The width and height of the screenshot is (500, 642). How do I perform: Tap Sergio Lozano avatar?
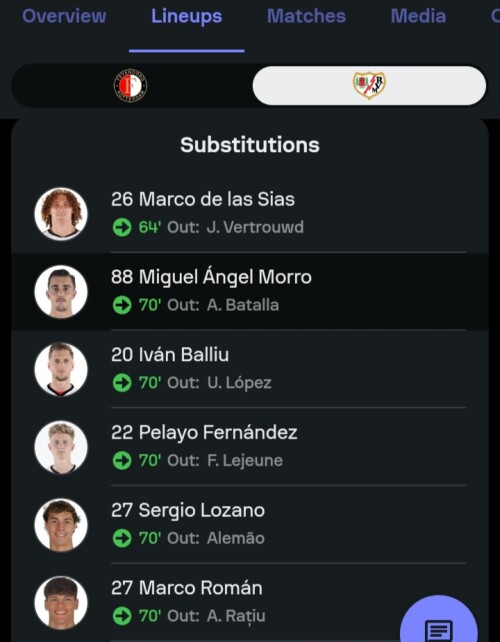click(x=61, y=525)
